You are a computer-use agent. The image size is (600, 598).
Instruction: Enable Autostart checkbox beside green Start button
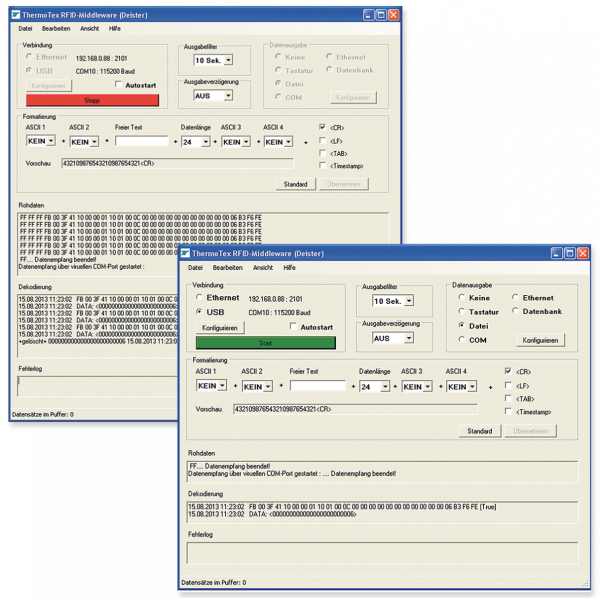(x=294, y=327)
